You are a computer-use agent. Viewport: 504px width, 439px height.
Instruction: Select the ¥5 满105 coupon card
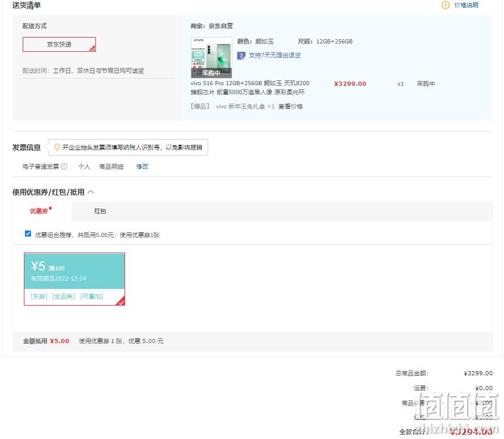[x=74, y=279]
